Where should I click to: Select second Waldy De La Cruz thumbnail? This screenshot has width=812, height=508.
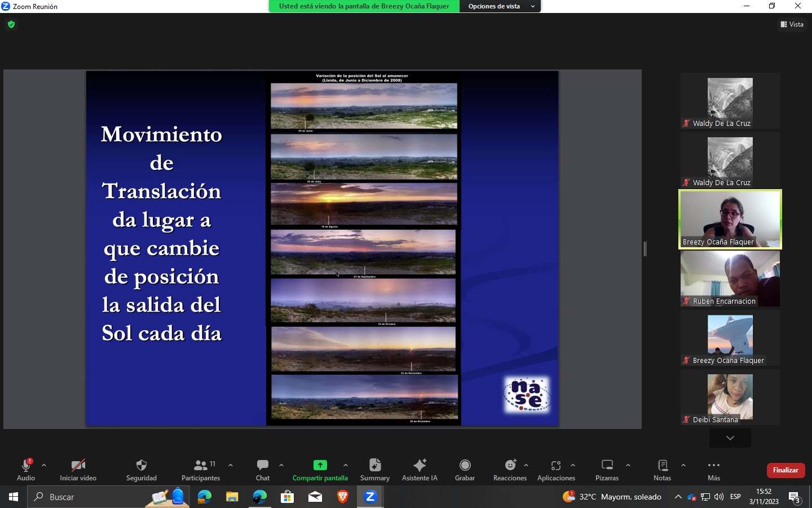(730, 160)
